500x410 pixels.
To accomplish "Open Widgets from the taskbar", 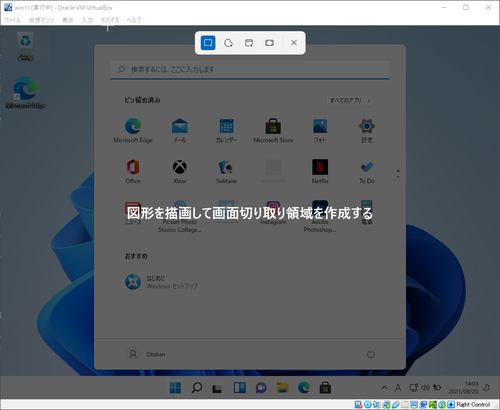I will click(x=240, y=388).
